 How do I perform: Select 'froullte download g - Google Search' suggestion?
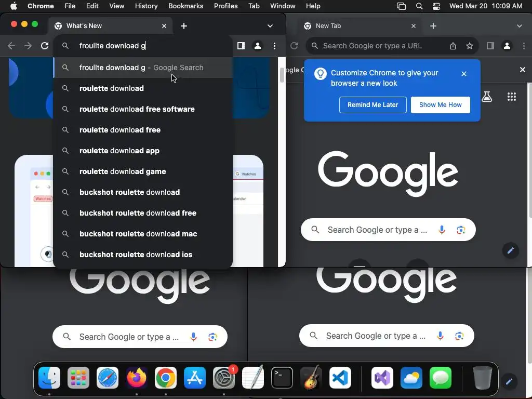point(143,68)
